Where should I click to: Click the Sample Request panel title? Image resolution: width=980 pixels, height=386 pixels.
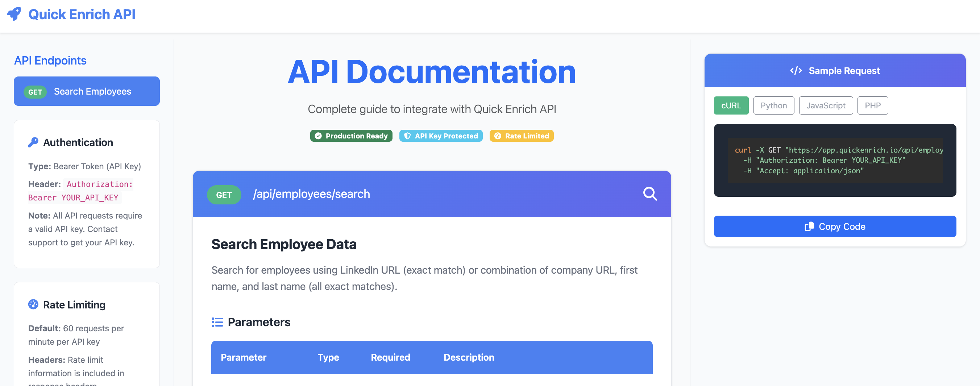844,71
